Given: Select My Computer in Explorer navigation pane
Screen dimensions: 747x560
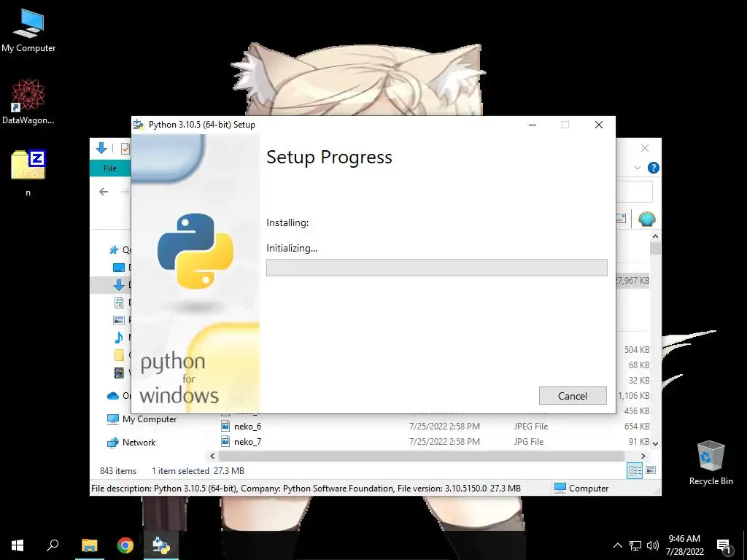Looking at the screenshot, I should coord(142,419).
